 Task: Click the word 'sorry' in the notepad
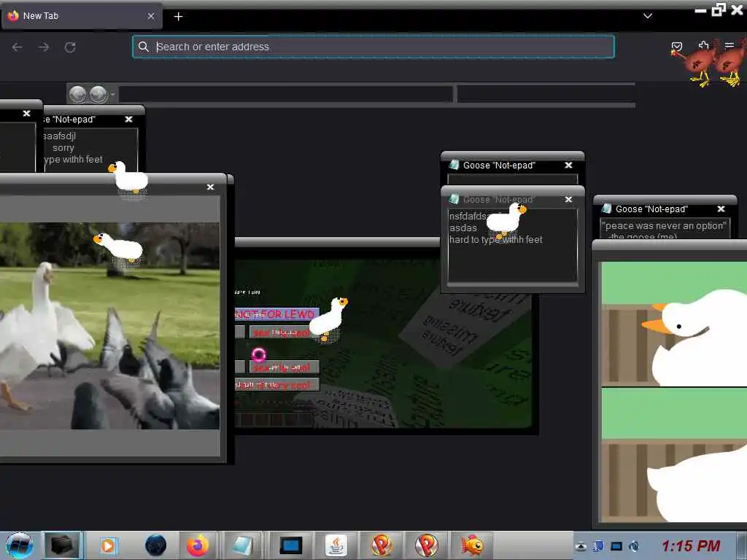pyautogui.click(x=63, y=147)
